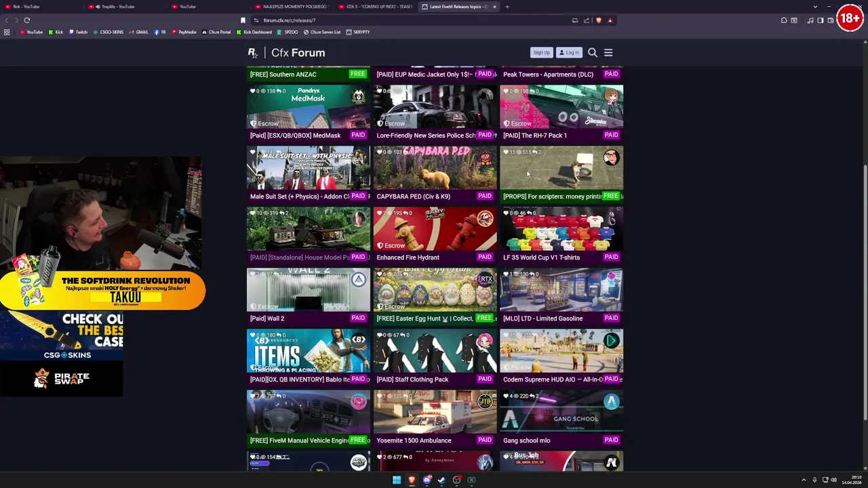The image size is (868, 488).
Task: Open the Kick bookmark
Action: pyautogui.click(x=56, y=32)
